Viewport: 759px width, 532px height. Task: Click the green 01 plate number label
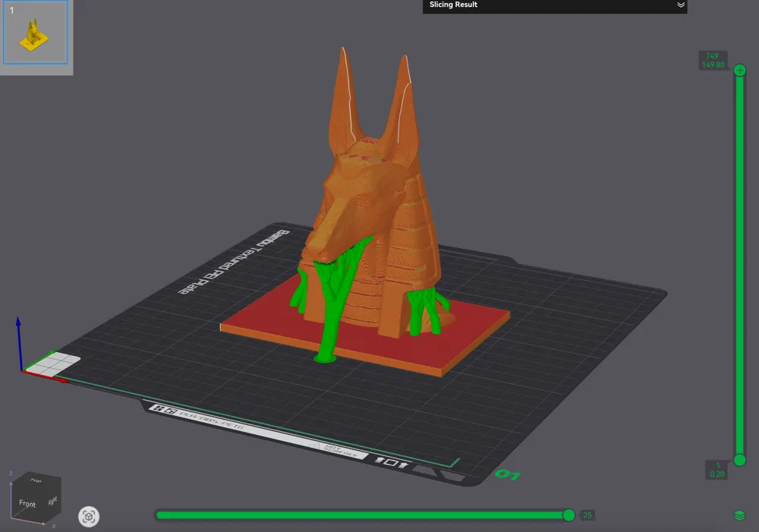(507, 474)
